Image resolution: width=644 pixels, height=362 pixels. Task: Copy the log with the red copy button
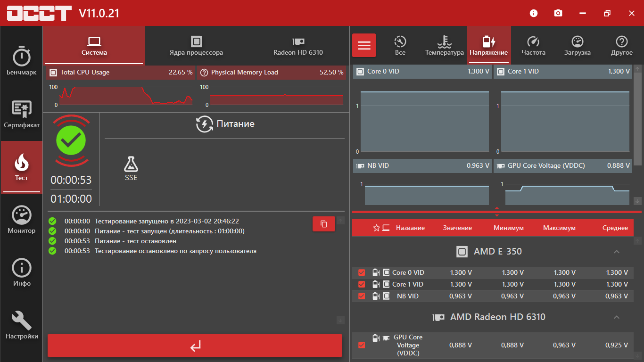(x=324, y=224)
